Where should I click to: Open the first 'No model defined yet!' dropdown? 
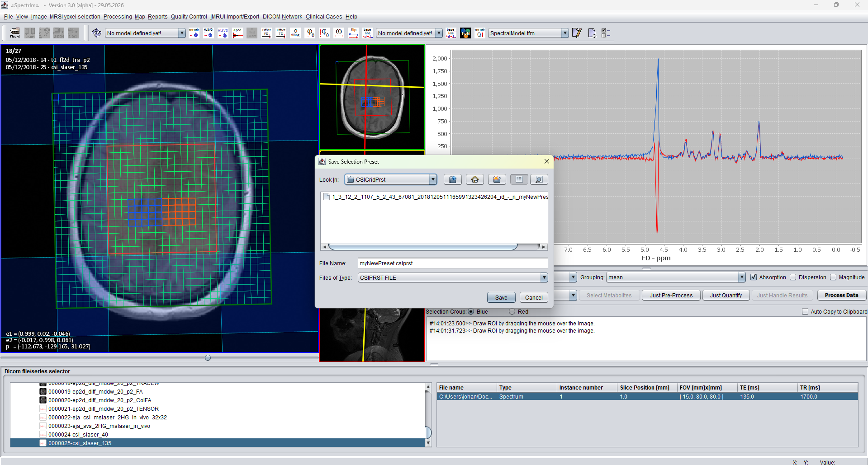point(145,33)
